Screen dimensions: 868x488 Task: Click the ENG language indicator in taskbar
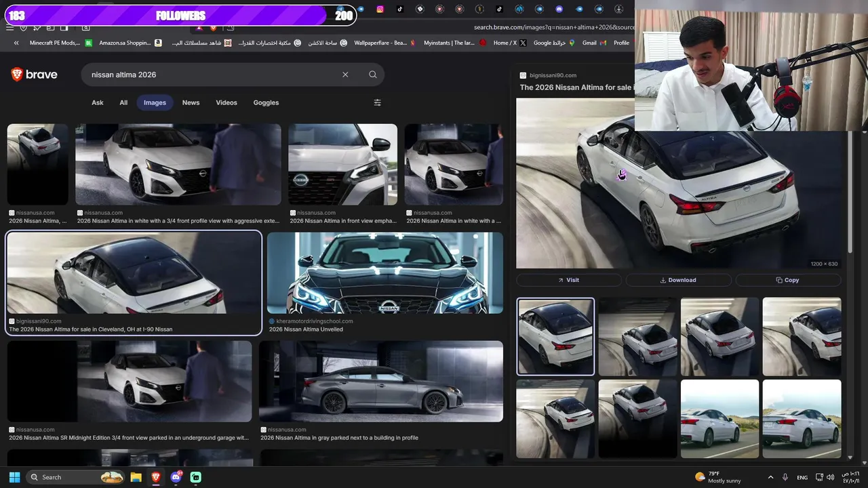tap(802, 477)
